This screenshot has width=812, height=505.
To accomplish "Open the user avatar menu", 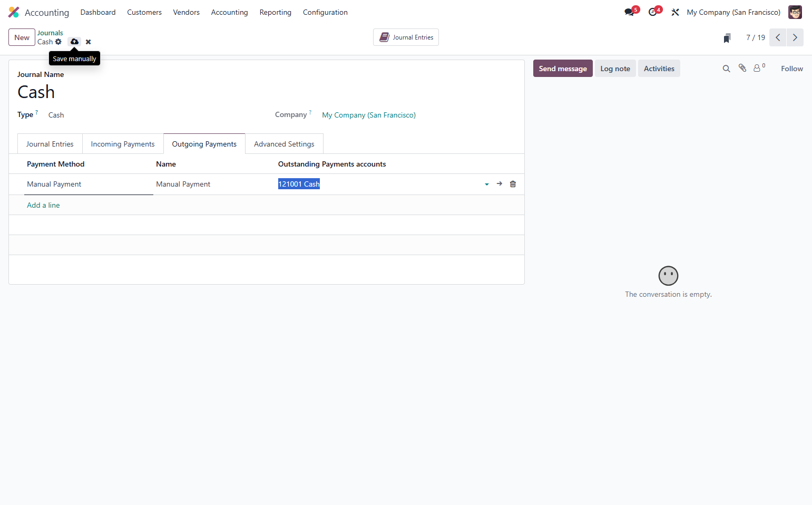I will coord(795,12).
